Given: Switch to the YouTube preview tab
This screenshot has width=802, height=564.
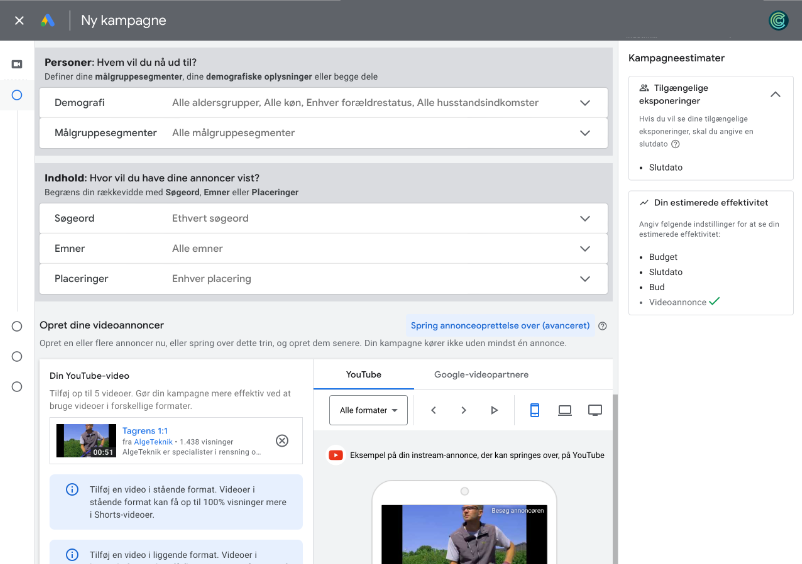Looking at the screenshot, I should pos(363,375).
